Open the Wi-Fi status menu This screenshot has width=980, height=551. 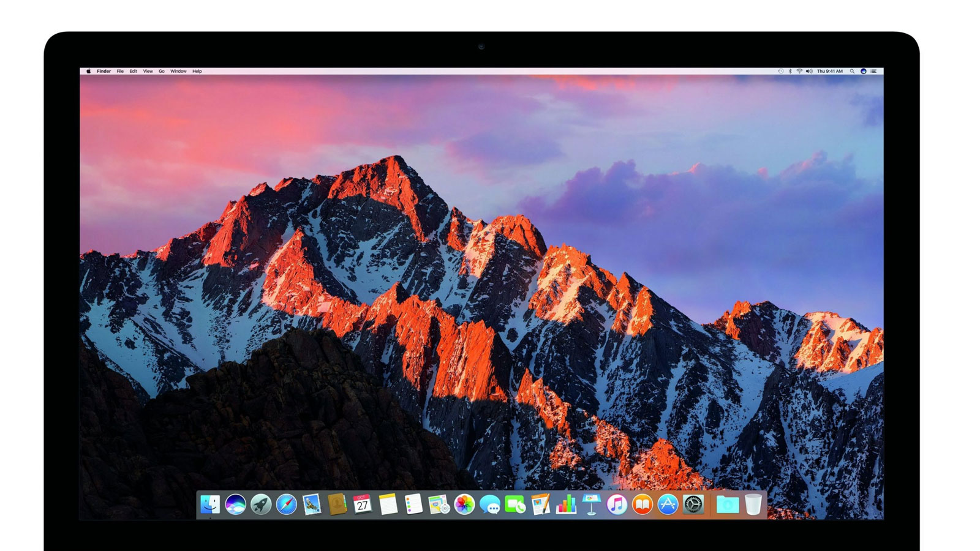(799, 71)
